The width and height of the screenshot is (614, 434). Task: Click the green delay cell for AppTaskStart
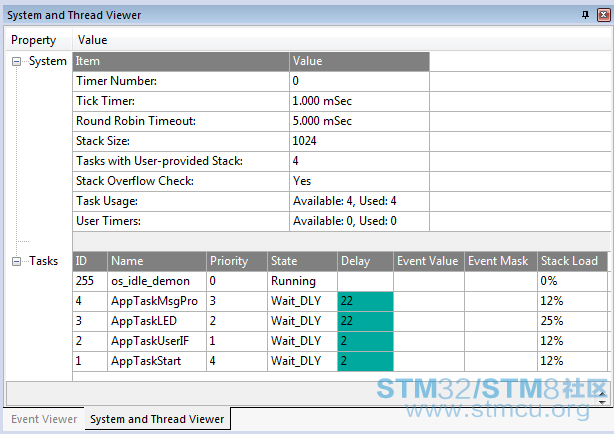[365, 361]
